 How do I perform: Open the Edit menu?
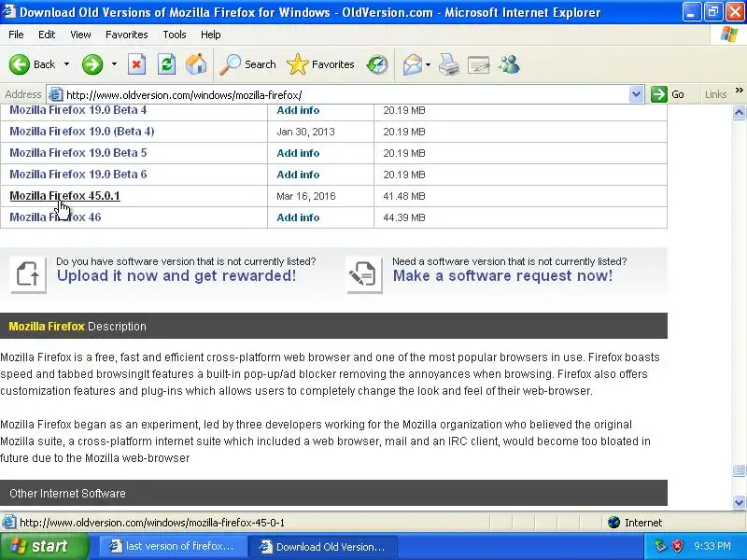click(47, 35)
